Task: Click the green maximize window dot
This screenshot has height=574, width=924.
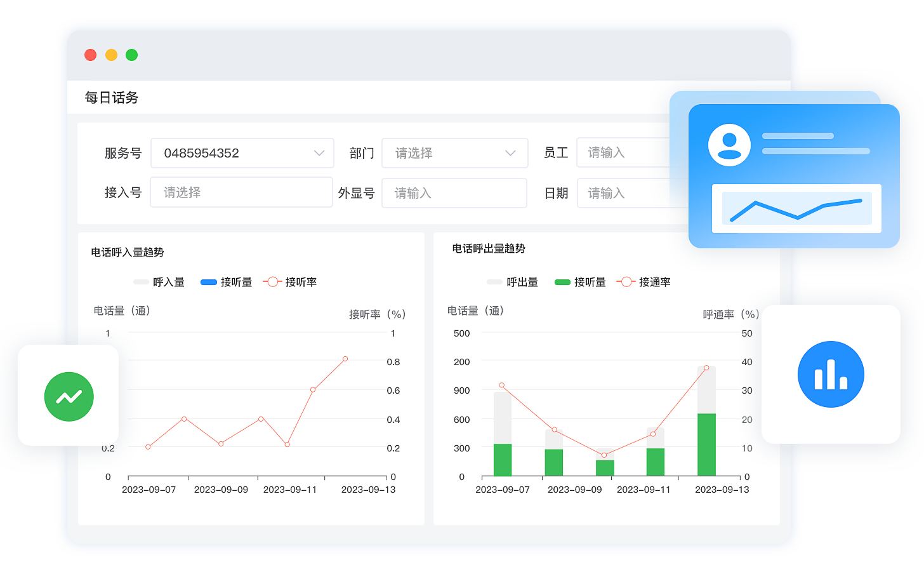Action: [131, 55]
